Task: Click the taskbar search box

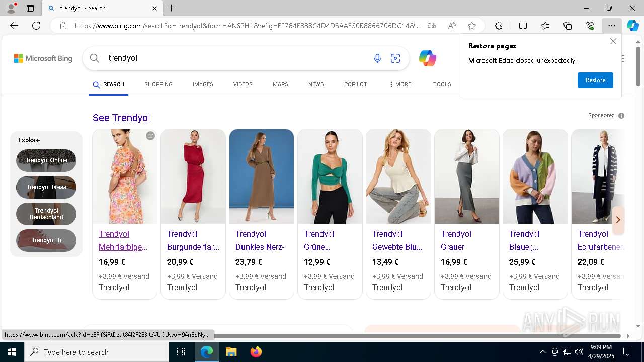Action: tap(97, 352)
